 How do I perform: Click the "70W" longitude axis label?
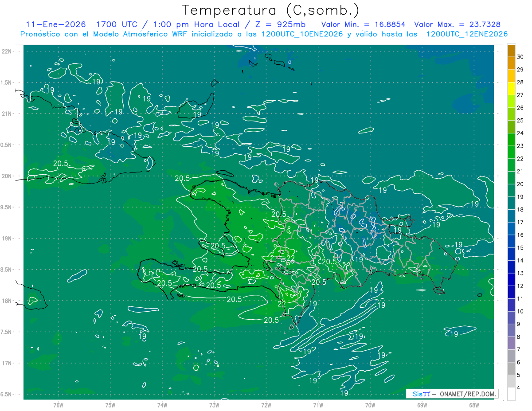pyautogui.click(x=370, y=405)
